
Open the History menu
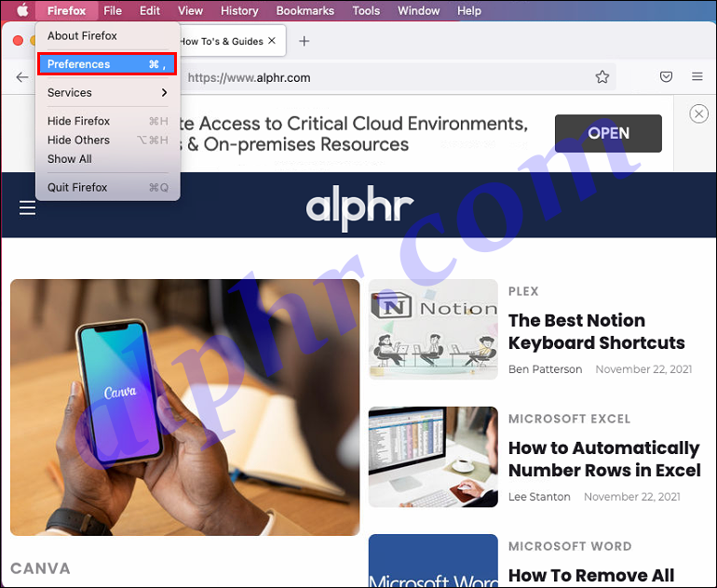239,10
